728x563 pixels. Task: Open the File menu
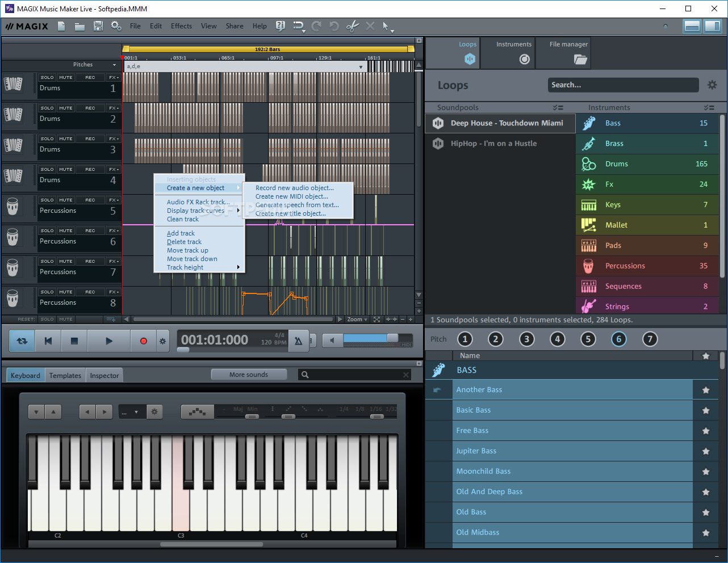135,26
